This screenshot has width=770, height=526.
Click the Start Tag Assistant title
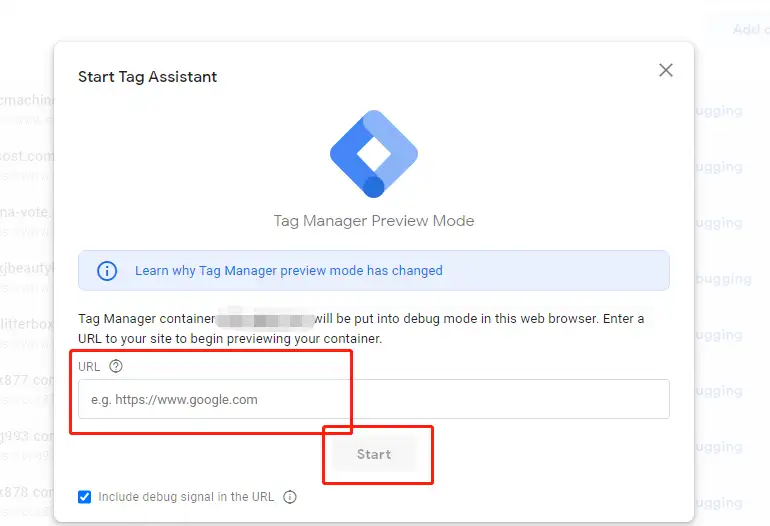point(147,77)
